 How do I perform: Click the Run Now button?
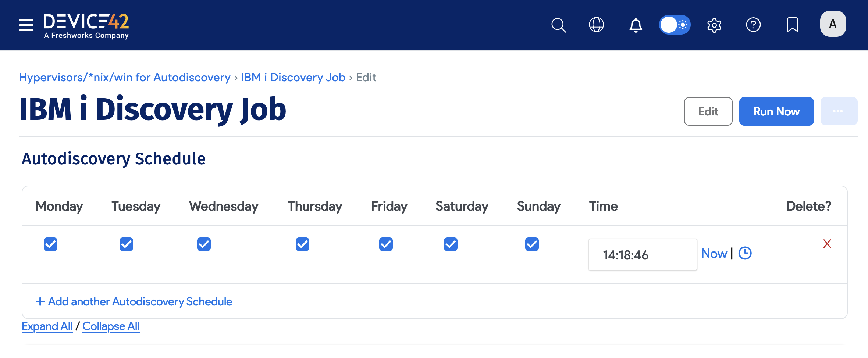point(776,111)
